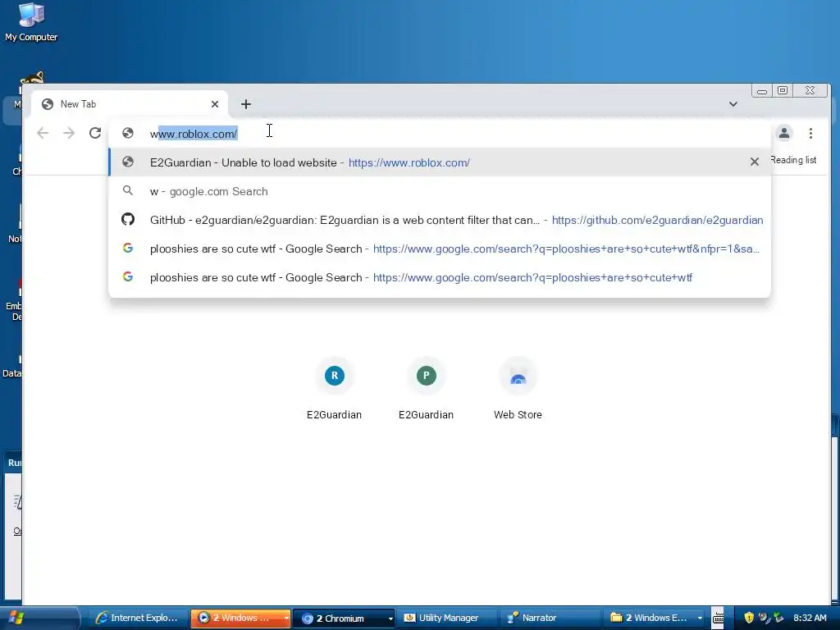Click the Windows Start button
This screenshot has height=630, width=840.
(x=15, y=618)
